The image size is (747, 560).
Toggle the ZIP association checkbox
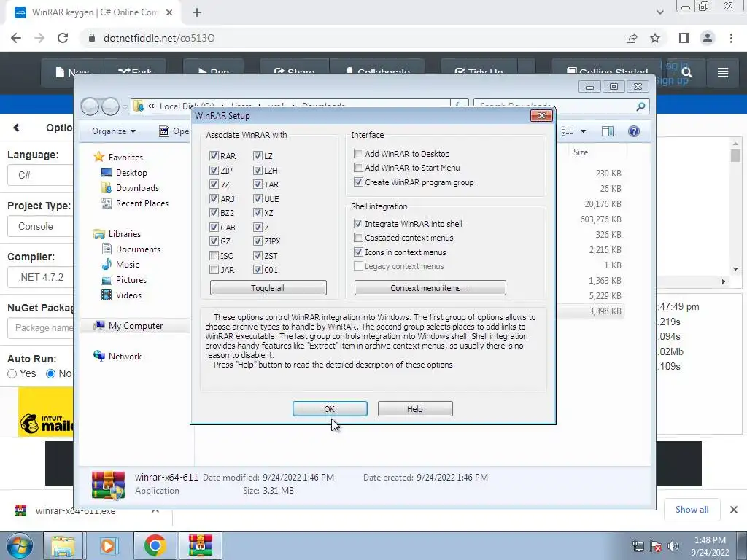coord(214,170)
